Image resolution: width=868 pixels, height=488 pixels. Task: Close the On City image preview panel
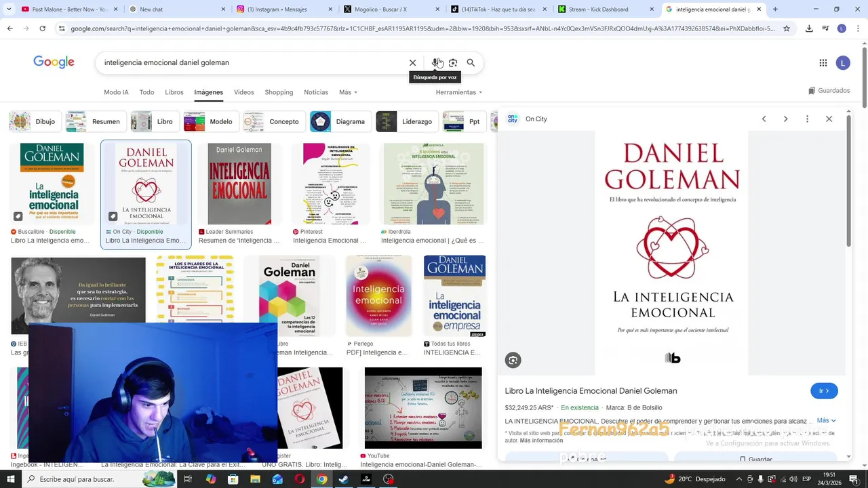pyautogui.click(x=829, y=119)
